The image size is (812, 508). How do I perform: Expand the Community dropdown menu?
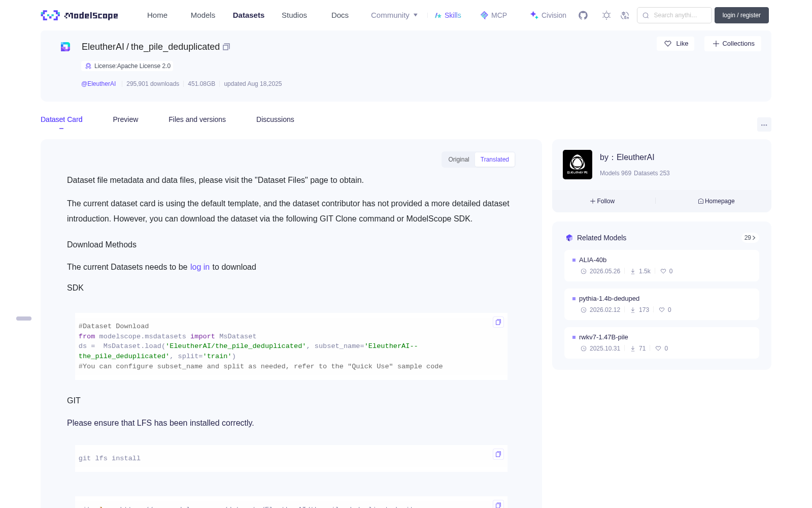pos(394,15)
